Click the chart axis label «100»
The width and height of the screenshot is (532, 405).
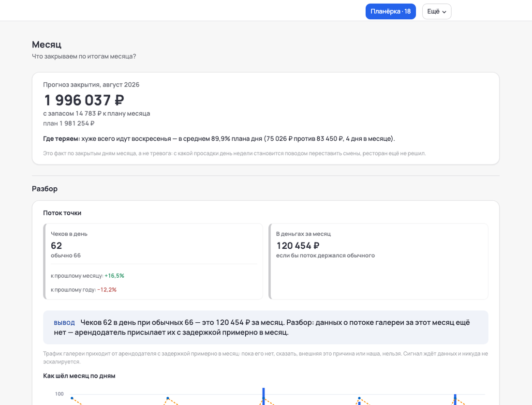(59, 394)
